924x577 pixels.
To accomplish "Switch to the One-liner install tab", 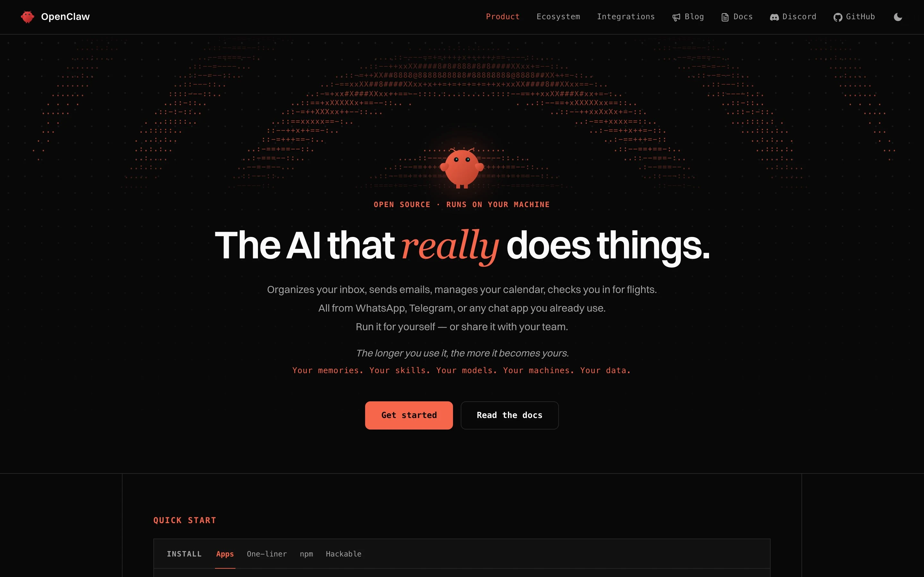I will tap(267, 554).
